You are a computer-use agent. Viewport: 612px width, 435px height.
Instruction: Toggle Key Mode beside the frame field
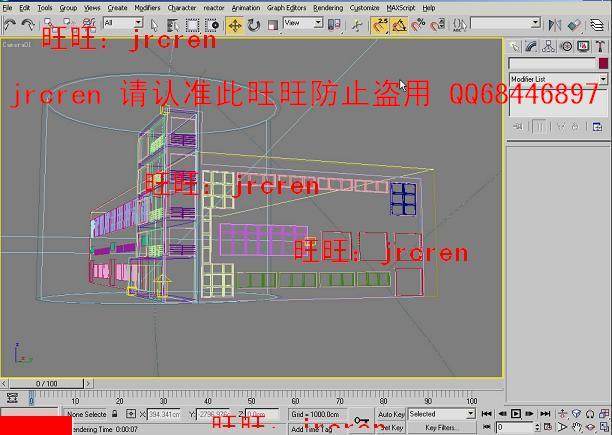point(487,427)
